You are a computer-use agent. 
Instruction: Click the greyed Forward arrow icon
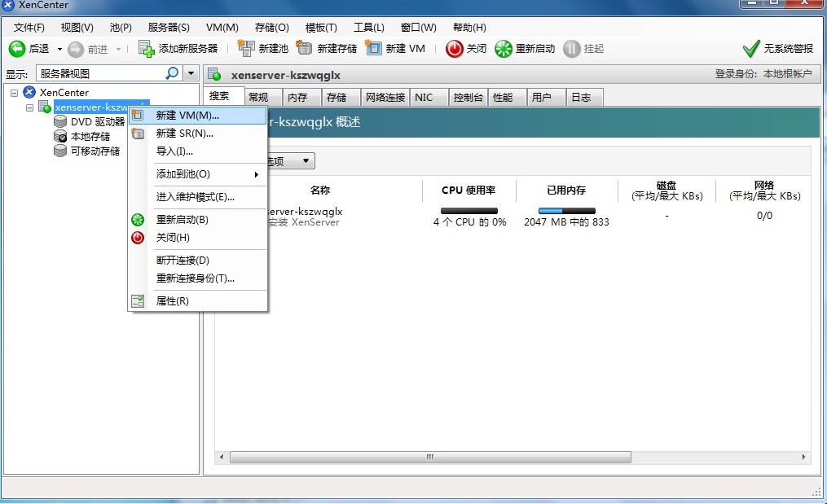pyautogui.click(x=76, y=49)
